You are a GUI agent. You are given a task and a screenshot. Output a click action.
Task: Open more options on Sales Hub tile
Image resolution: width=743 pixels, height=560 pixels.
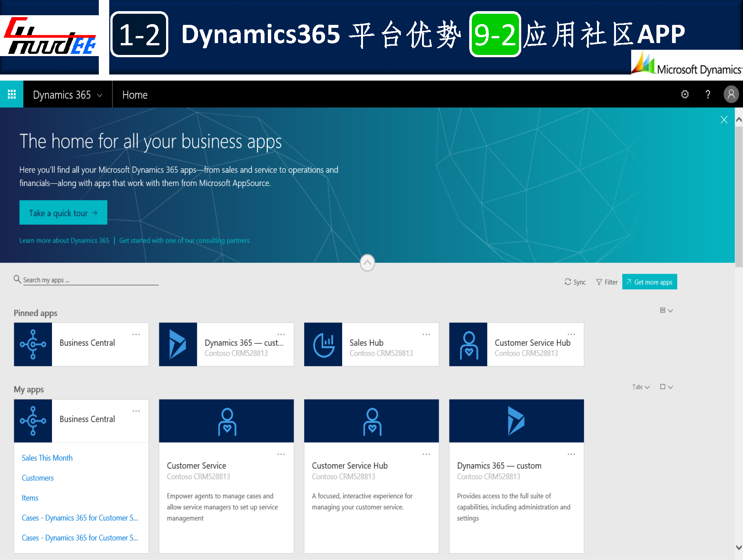point(426,334)
